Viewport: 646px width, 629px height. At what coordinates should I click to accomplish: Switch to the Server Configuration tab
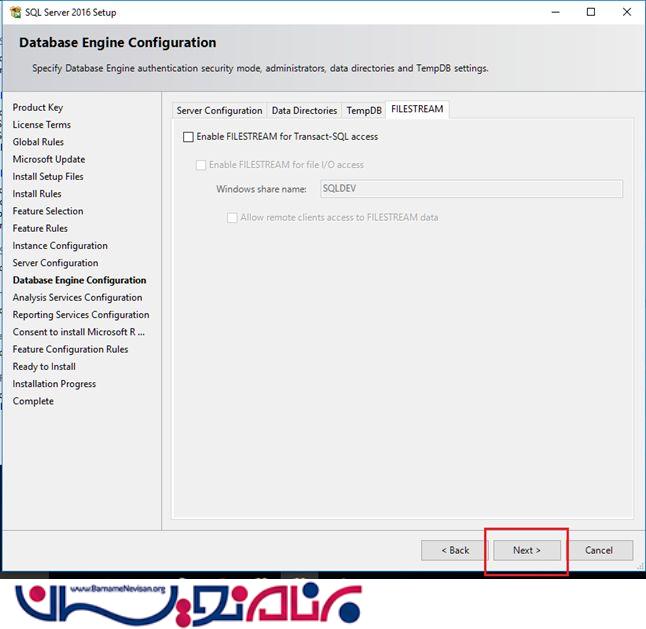(x=219, y=111)
